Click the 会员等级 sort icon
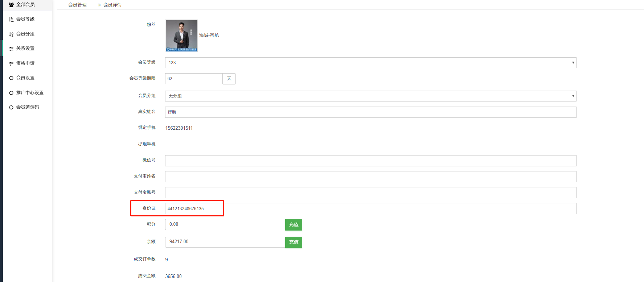This screenshot has height=282, width=644. [x=11, y=19]
